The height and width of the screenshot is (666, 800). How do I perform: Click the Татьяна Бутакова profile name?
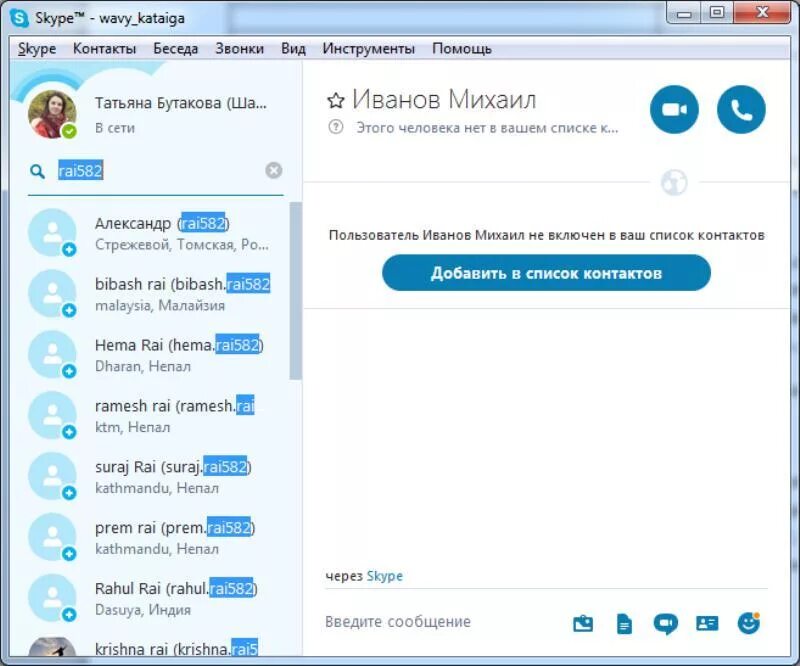click(181, 103)
